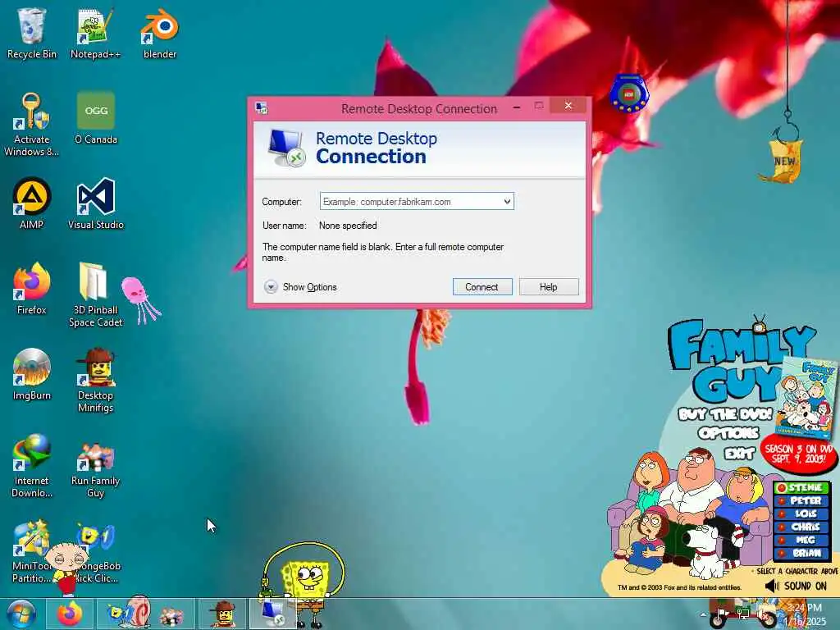Select the ImgBurn desktop shortcut
Viewport: 840px width, 630px height.
32,374
